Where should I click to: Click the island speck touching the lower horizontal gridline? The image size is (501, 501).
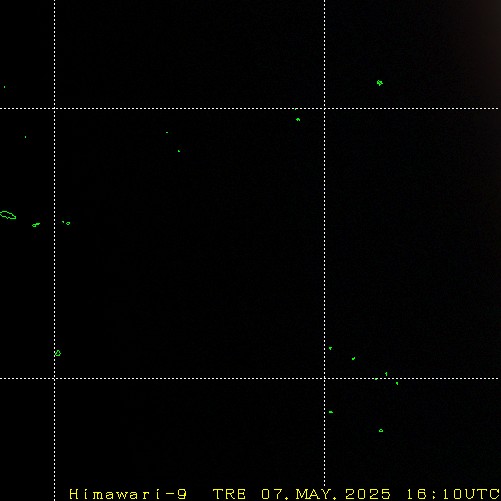coord(376,379)
